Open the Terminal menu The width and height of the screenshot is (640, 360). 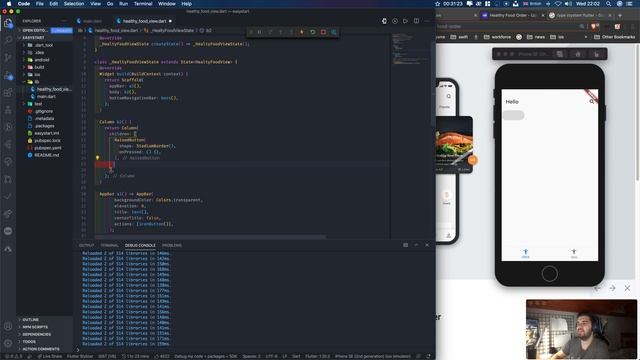click(x=143, y=4)
